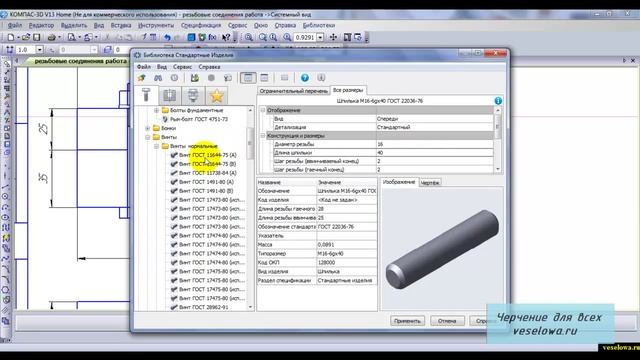This screenshot has height=360, width=640.
Task: Select Винт ГОСТ 1491-80 (A) in tree
Action: click(207, 182)
